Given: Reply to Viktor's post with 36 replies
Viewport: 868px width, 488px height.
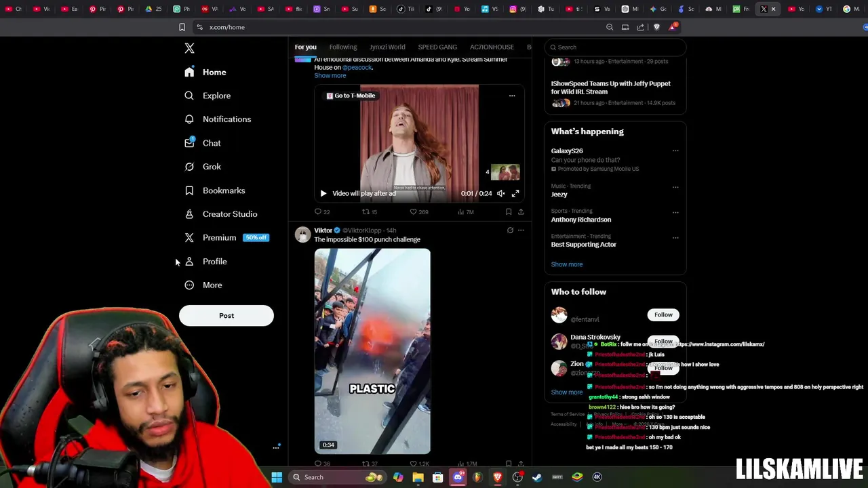Looking at the screenshot, I should click(322, 464).
